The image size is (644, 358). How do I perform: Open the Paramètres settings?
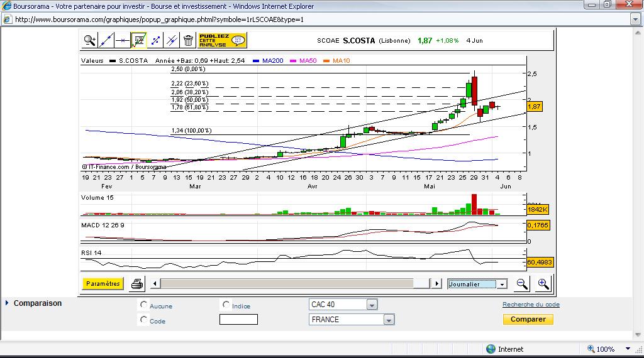click(x=103, y=283)
